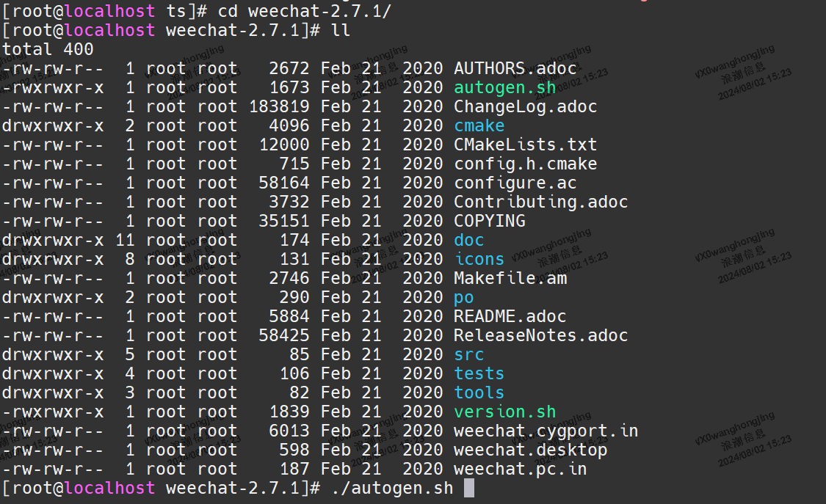
Task: Click the terminal cursor block
Action: pos(468,487)
